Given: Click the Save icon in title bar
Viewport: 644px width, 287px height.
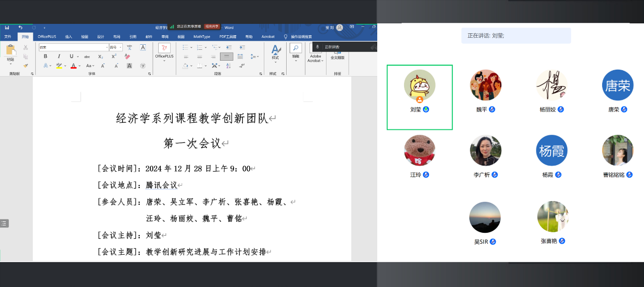Looking at the screenshot, I should (x=7, y=27).
